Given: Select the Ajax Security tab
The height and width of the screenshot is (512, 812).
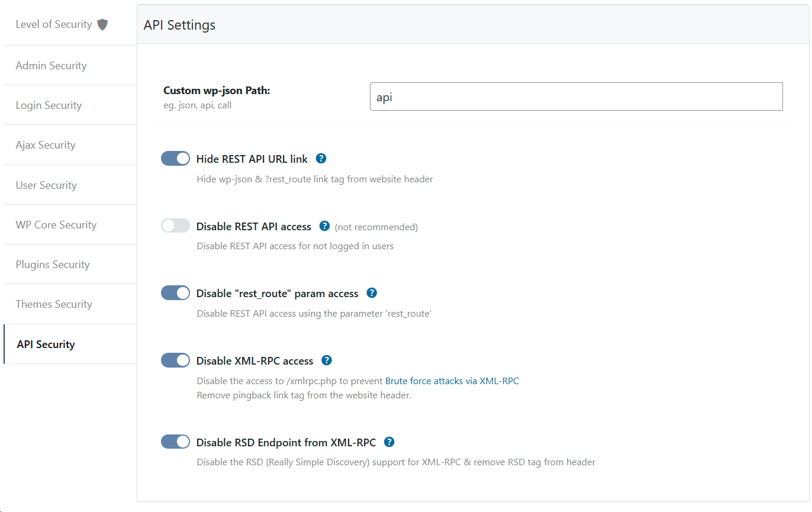Looking at the screenshot, I should point(70,145).
